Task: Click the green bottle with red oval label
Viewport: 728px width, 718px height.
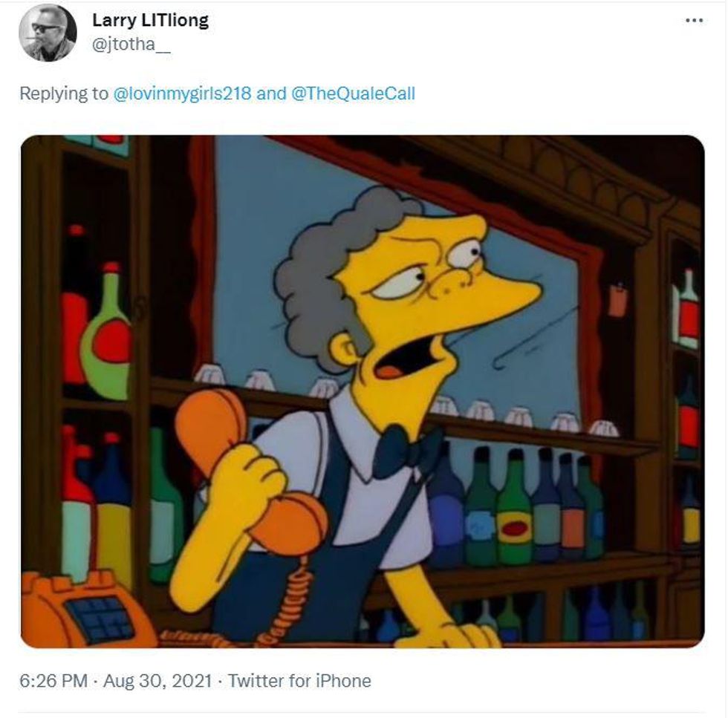Action: [514, 520]
